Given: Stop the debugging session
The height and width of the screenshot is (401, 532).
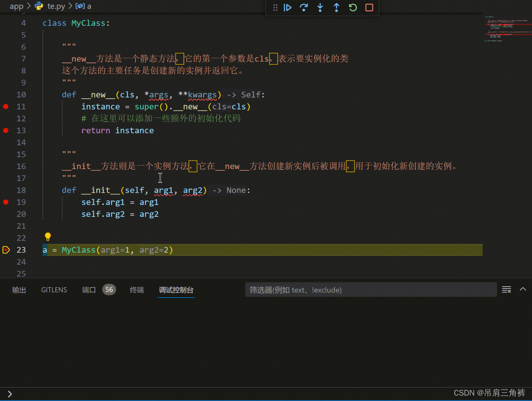Looking at the screenshot, I should pyautogui.click(x=369, y=7).
